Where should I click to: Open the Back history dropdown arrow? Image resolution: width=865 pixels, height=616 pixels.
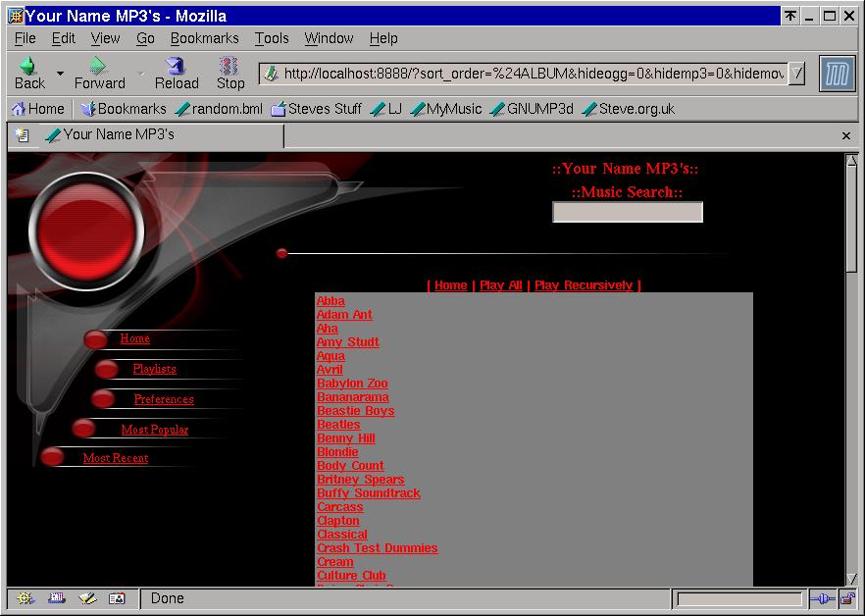pos(60,73)
